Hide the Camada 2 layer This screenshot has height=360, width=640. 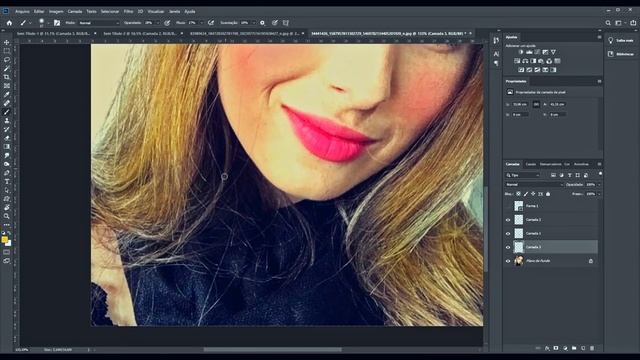tap(508, 220)
